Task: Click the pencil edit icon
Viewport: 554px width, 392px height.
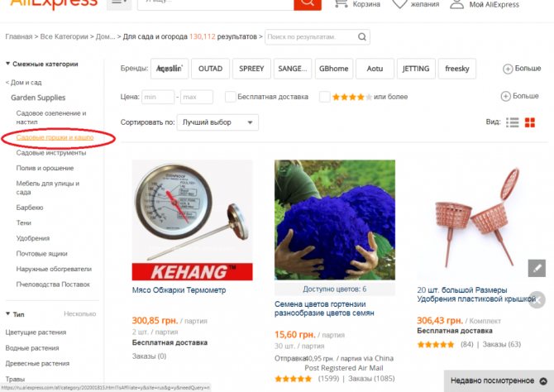Action: click(537, 268)
